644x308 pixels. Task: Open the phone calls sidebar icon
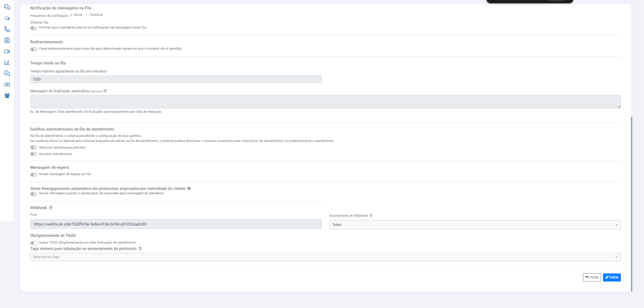tap(7, 29)
